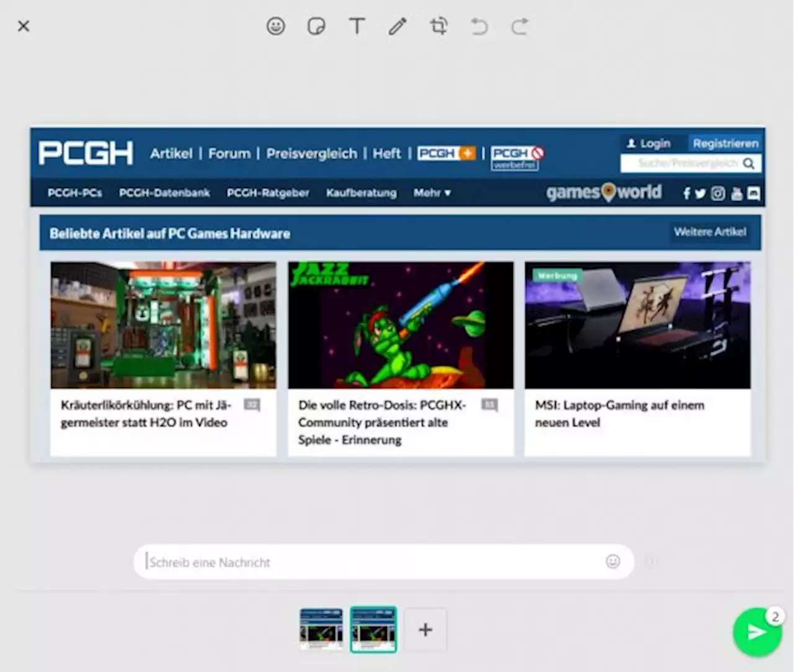
Task: Open 'Die volle Retro-Dosis' article headline
Action: click(x=382, y=423)
